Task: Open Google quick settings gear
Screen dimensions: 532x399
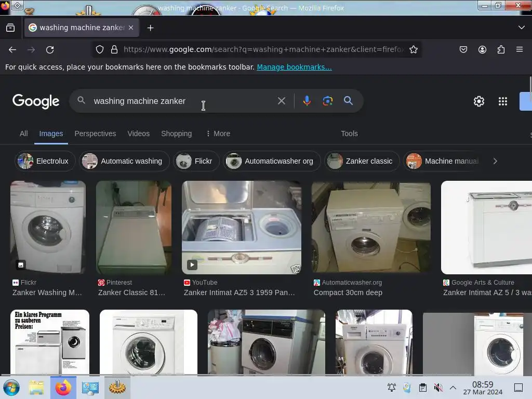Action: pyautogui.click(x=478, y=101)
